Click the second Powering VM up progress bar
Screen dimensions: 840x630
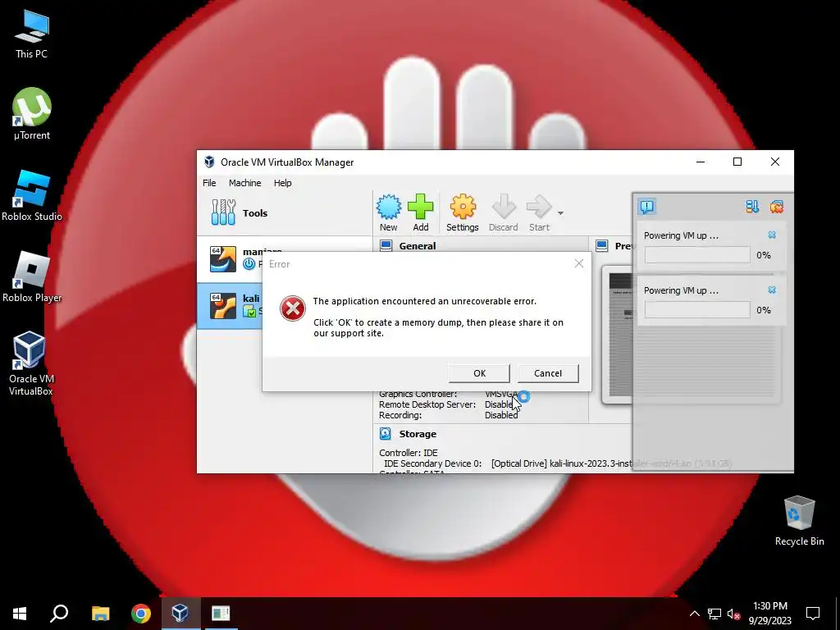(x=697, y=309)
